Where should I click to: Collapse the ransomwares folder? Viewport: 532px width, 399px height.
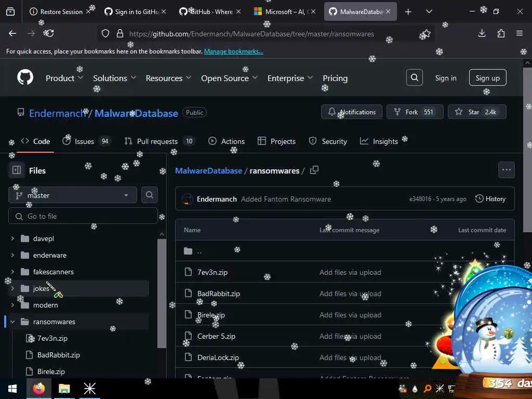12,322
